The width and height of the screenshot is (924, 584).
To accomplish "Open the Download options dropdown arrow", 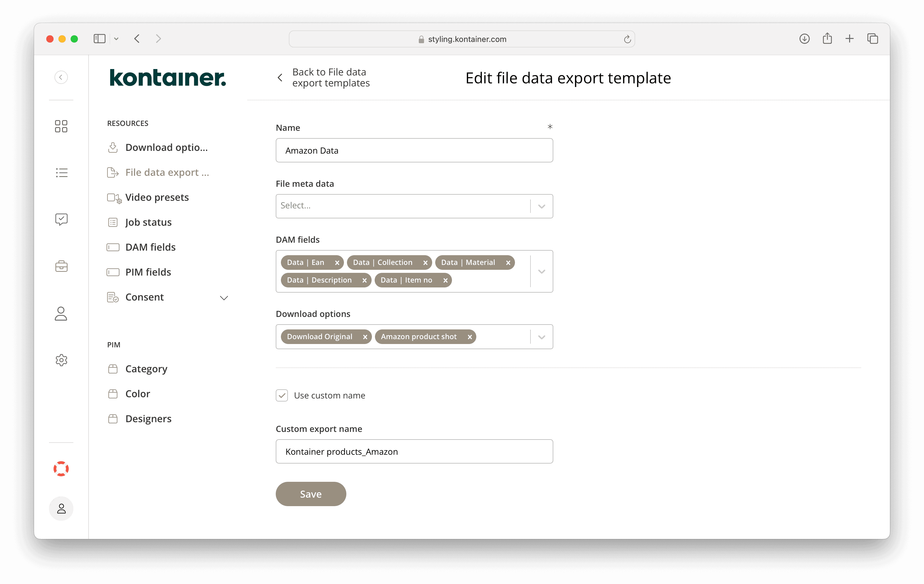I will click(542, 337).
